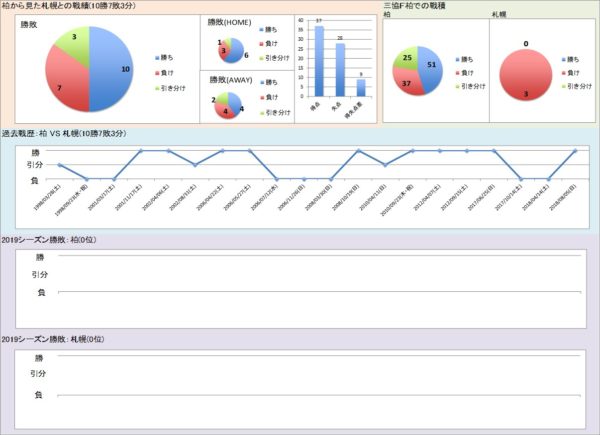
Task: Select the 2008/10/19(日) win data point
Action: 358,151
